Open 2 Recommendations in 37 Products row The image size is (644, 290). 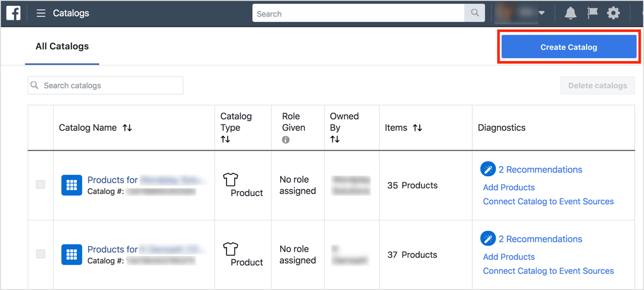click(x=540, y=239)
